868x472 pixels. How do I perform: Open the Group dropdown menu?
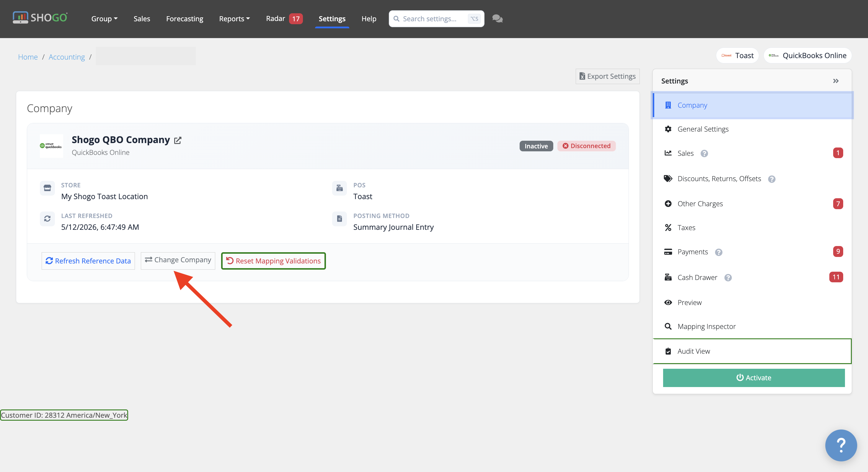105,19
